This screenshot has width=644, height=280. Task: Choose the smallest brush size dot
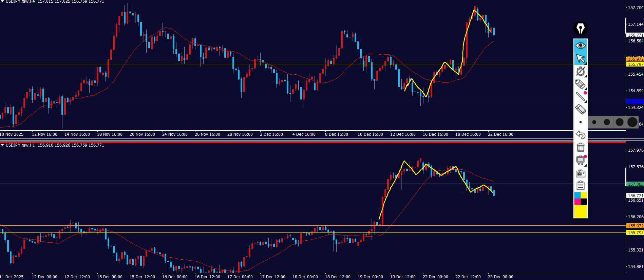coord(594,122)
